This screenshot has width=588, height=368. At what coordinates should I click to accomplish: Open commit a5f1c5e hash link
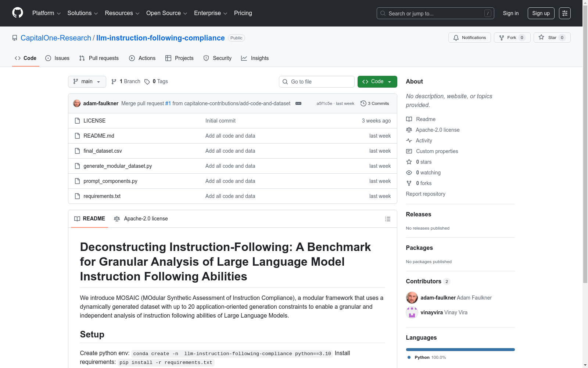(x=325, y=103)
